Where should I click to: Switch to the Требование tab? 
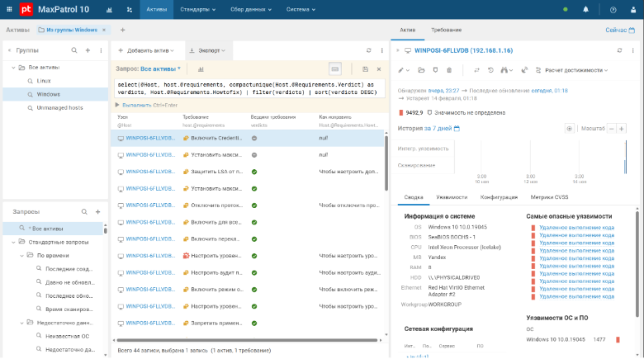tap(446, 30)
